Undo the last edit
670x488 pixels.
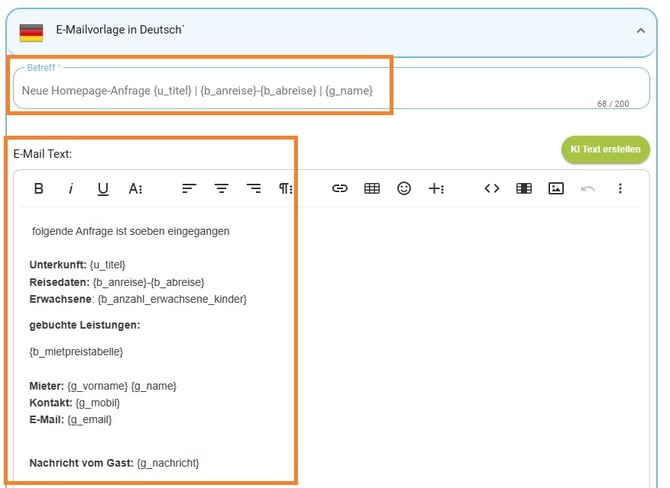point(588,188)
